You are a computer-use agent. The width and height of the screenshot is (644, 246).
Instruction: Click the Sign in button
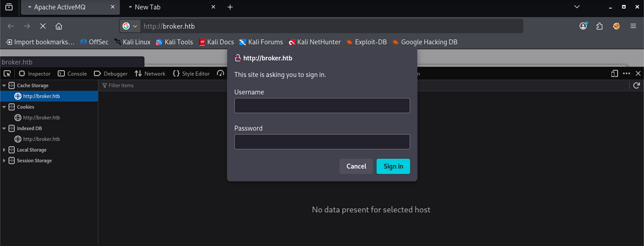tap(393, 166)
